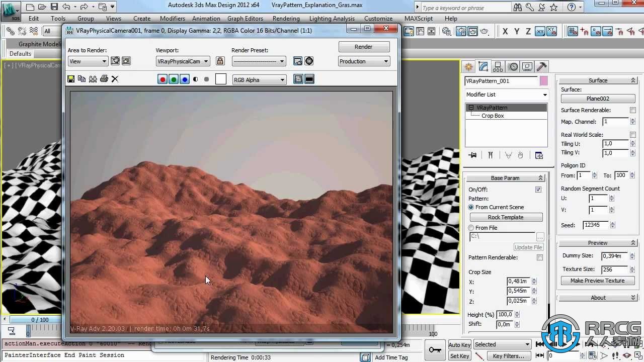Open the Area to Render dropdown
Screen dimensions: 644x362
[88, 61]
